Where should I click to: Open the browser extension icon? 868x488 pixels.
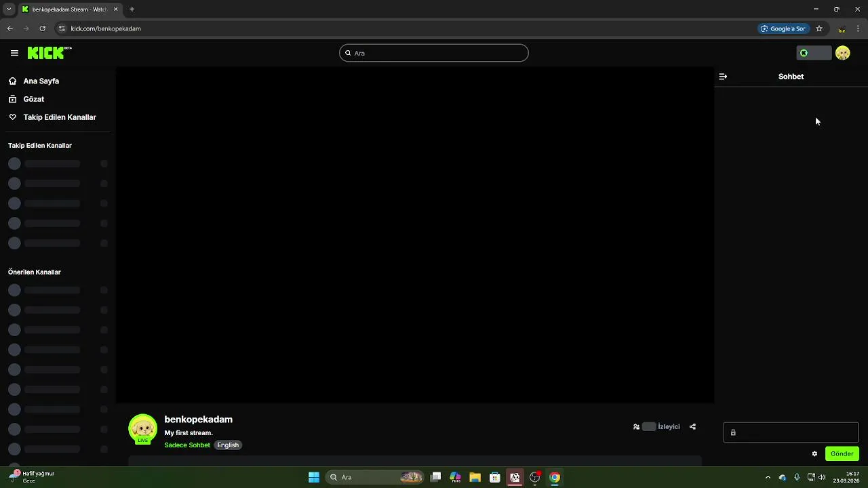click(842, 28)
